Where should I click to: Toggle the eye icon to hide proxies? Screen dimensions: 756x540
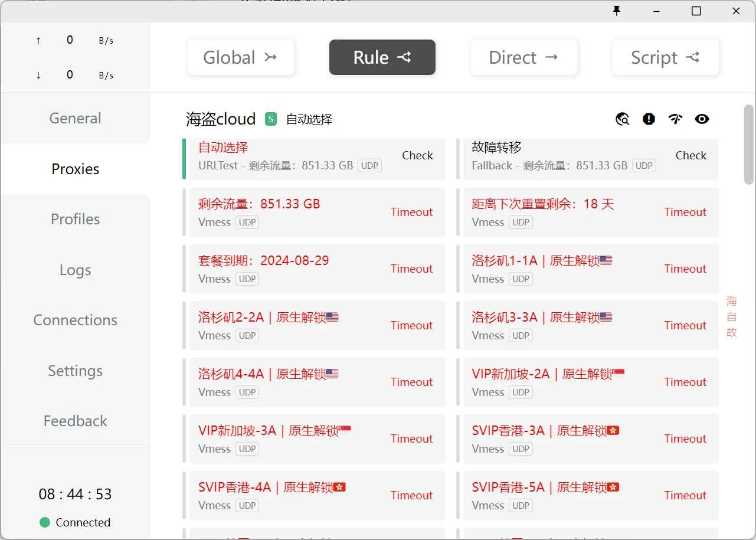(702, 119)
